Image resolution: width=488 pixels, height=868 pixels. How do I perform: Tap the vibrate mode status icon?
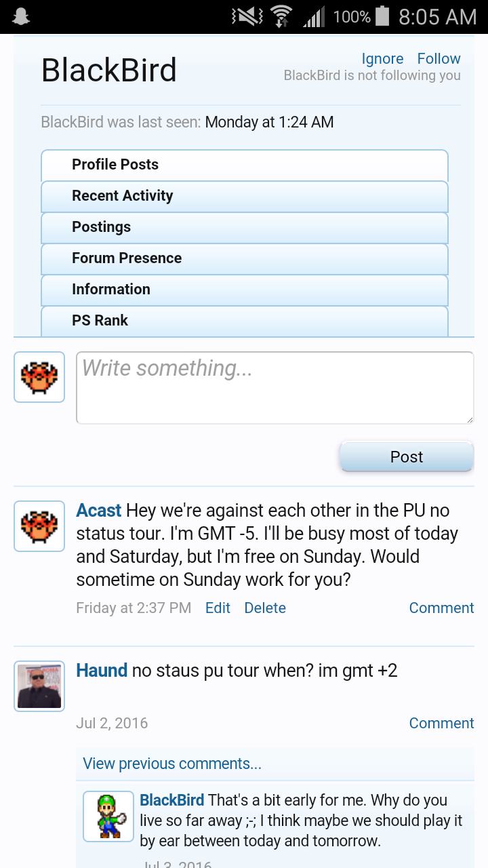[247, 16]
